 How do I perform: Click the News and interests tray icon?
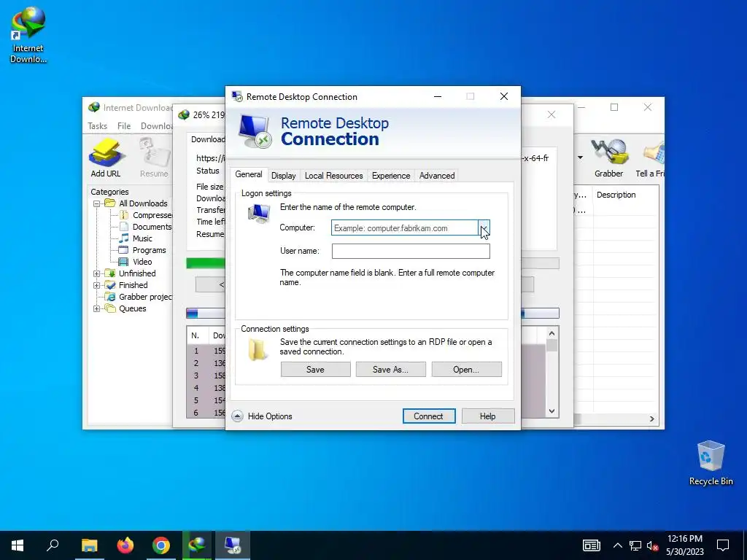592,545
